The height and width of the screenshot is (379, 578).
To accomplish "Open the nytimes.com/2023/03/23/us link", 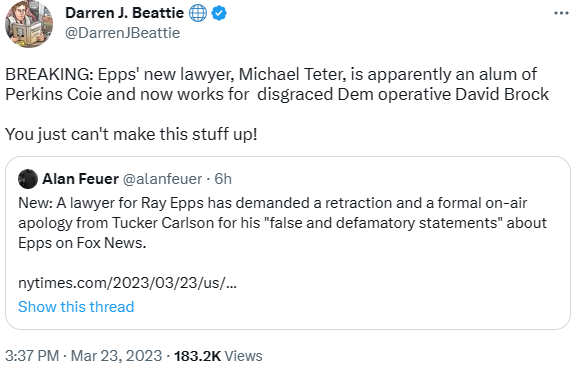I will tap(128, 283).
